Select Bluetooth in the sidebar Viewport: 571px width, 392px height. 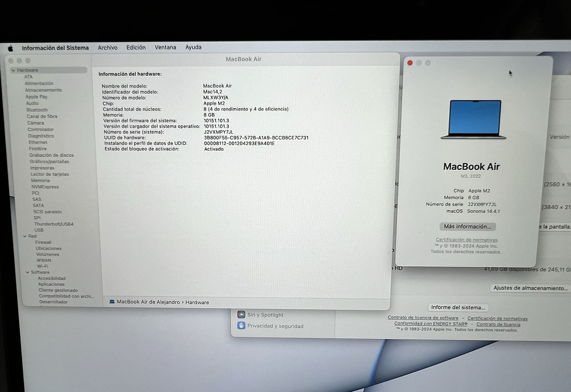coord(37,110)
